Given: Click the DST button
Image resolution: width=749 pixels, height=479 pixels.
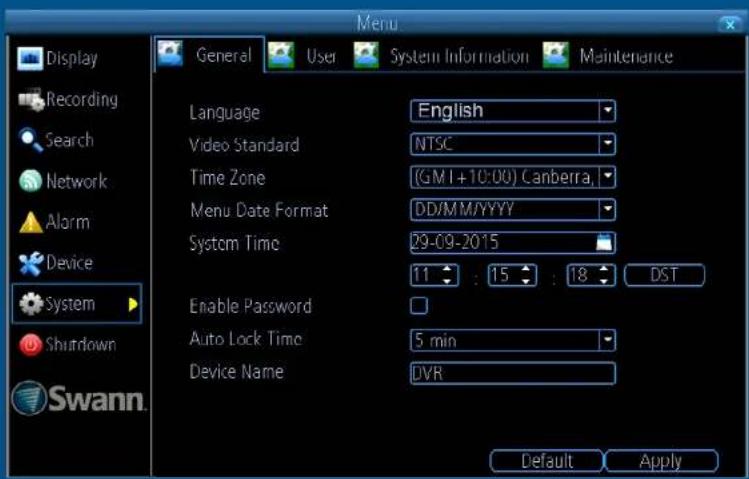Looking at the screenshot, I should [x=664, y=275].
